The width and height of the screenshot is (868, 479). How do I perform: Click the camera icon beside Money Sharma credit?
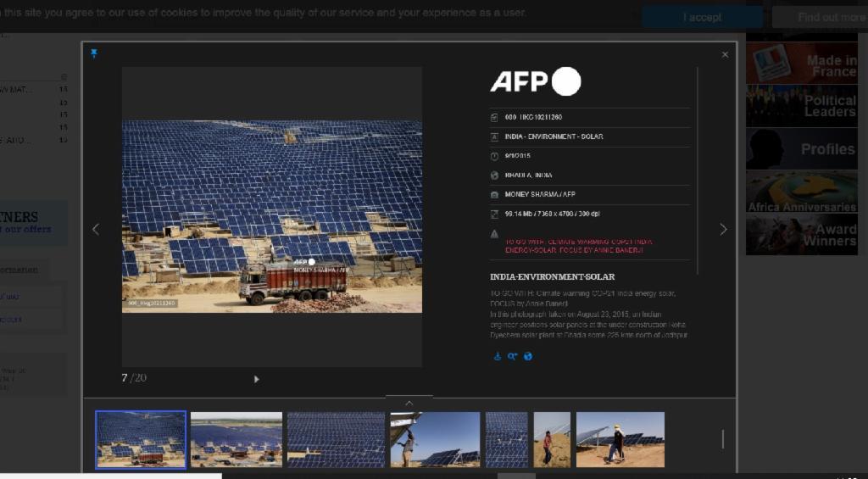point(494,194)
